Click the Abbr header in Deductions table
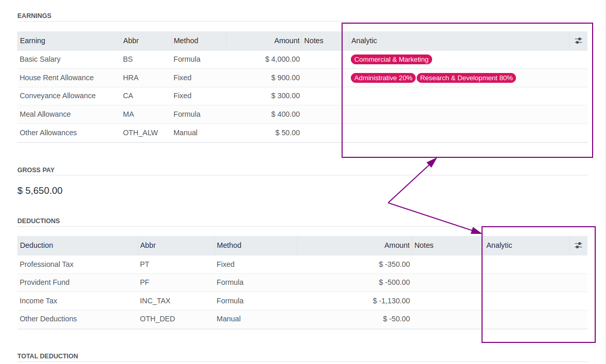Screen dimensions: 606x364 point(148,245)
